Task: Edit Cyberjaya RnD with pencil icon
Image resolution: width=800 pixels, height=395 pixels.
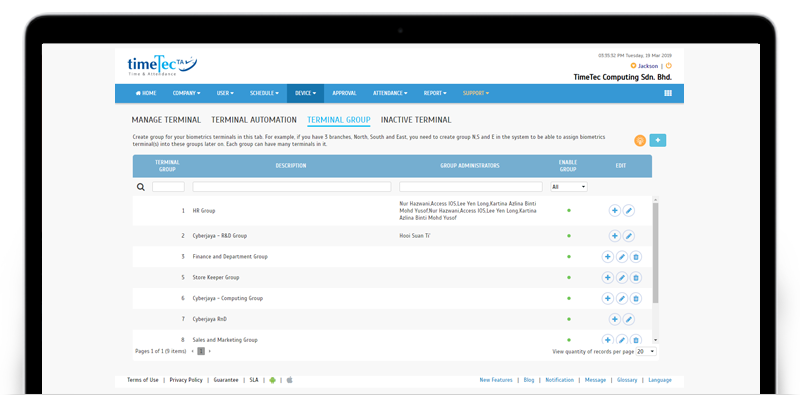Action: tap(629, 319)
